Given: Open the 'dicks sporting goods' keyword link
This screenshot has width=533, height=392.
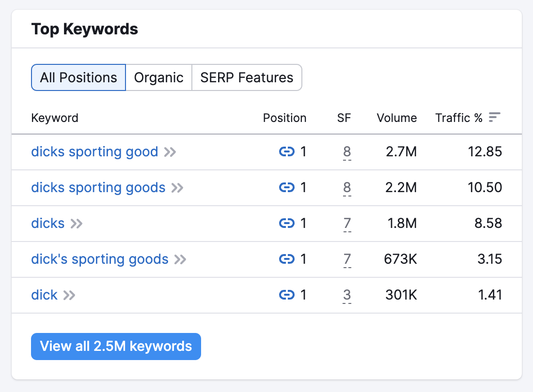Looking at the screenshot, I should point(98,188).
